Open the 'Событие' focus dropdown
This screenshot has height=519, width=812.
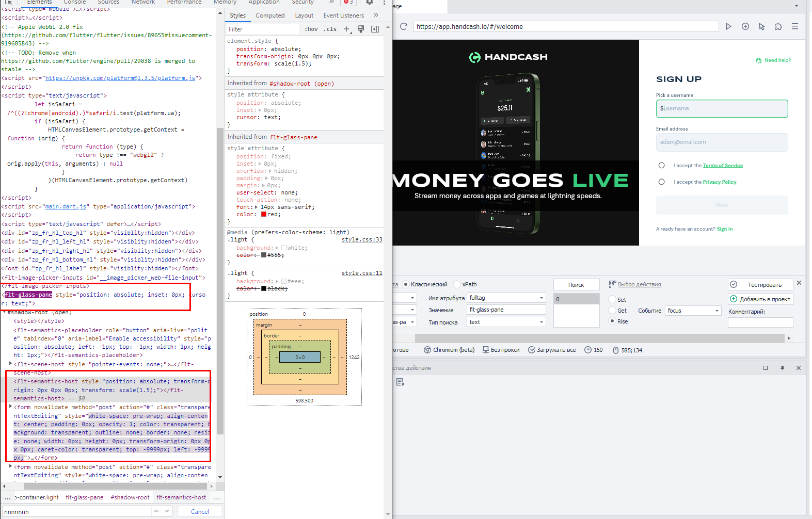tap(693, 311)
